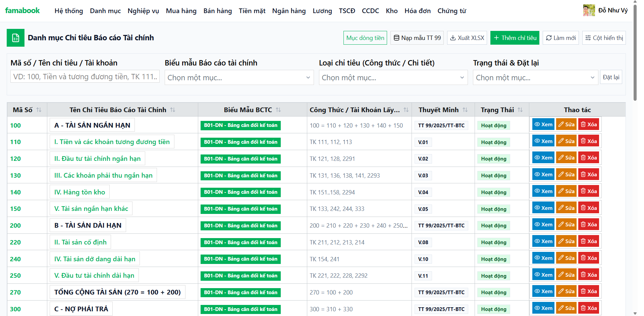Refresh list with Làm mới
The width and height of the screenshot is (644, 316).
[x=561, y=38]
